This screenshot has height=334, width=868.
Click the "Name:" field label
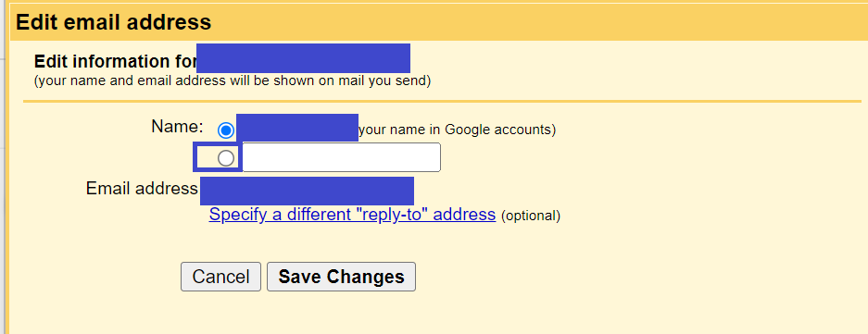(x=177, y=127)
